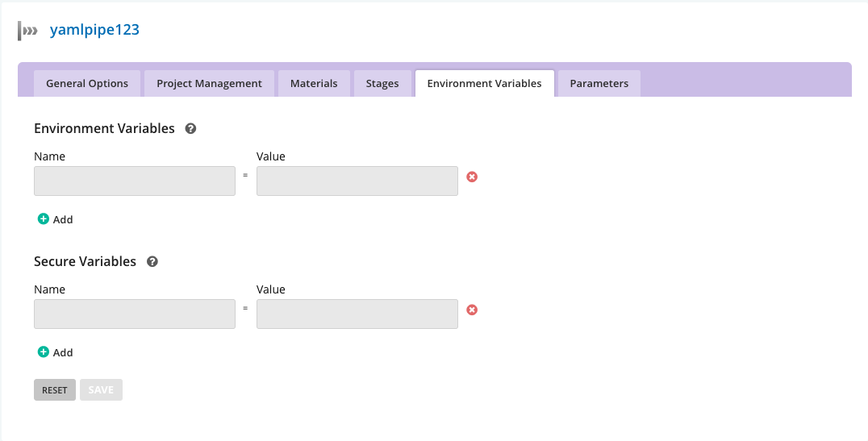Click the environment variable Value field
The width and height of the screenshot is (868, 441).
tap(357, 181)
